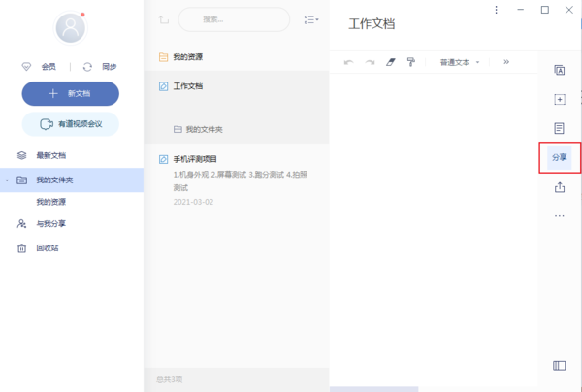Click the 分享 (Share) button
582x392 pixels.
coord(560,156)
